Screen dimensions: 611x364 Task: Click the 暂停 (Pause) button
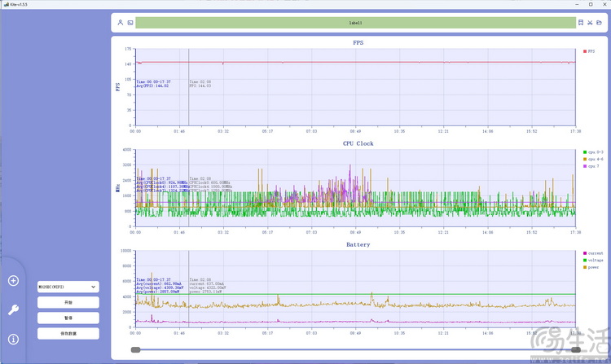pos(68,318)
